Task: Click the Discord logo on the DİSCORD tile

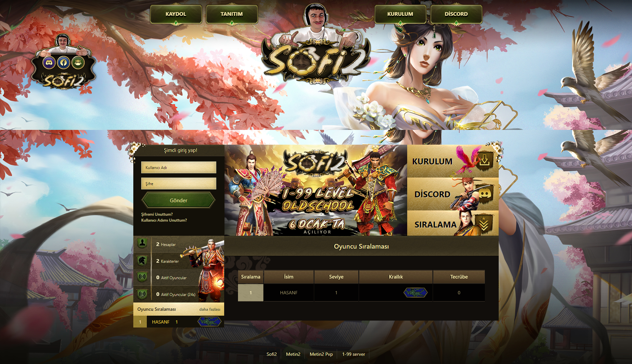Action: (485, 193)
